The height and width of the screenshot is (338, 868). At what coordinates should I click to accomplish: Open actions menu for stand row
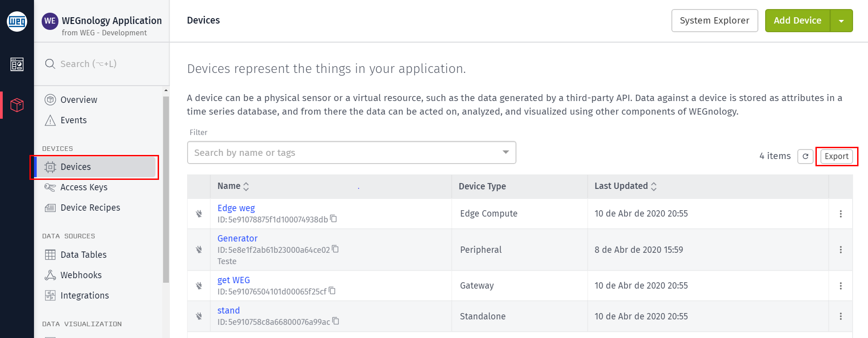click(841, 316)
